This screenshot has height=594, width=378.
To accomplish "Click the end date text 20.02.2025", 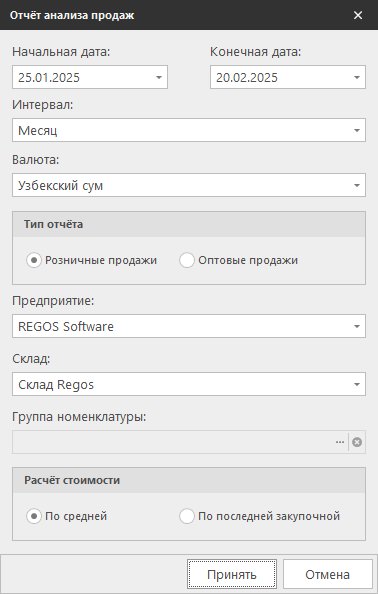I will (247, 78).
